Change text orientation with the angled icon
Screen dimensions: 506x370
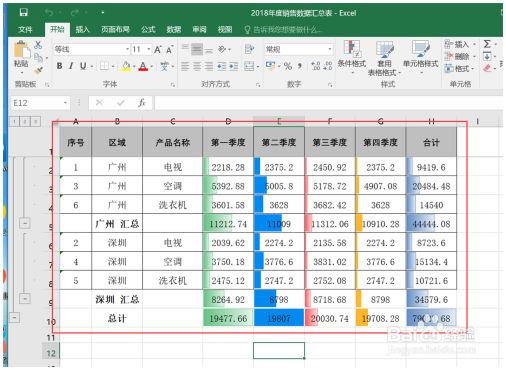[222, 49]
